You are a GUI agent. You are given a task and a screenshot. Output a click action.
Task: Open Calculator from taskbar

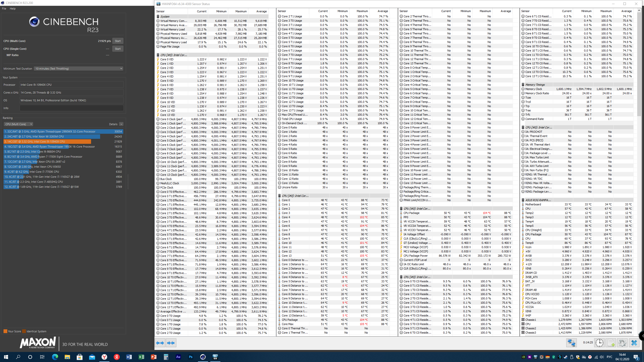pos(166,357)
